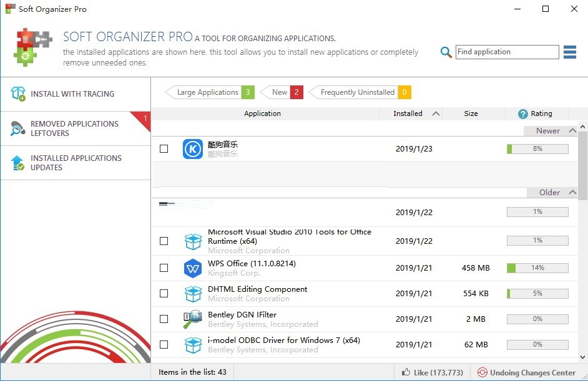Click the yellow Frequently Uninstalled count 0
This screenshot has width=588, height=381.
point(404,92)
